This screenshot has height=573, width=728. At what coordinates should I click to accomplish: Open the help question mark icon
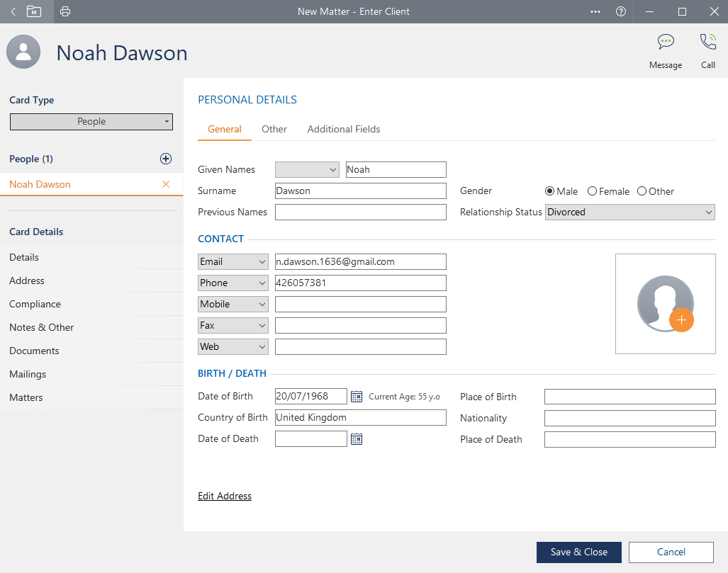point(621,11)
